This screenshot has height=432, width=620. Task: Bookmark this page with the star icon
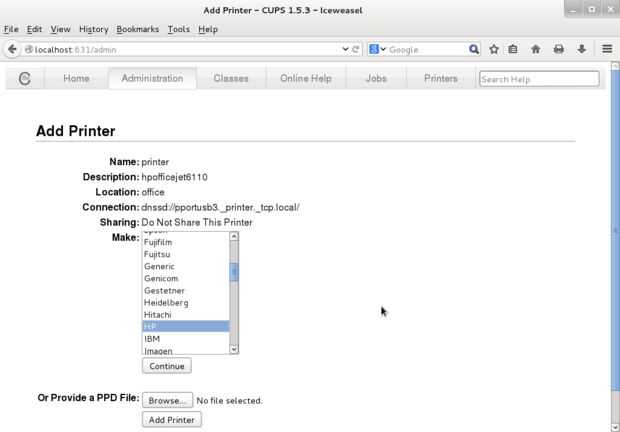494,49
